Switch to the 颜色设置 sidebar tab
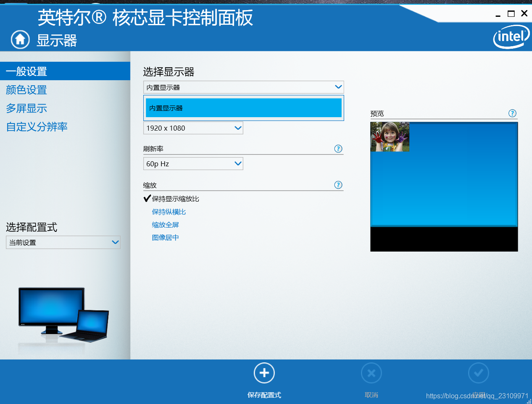Image resolution: width=532 pixels, height=404 pixels. point(26,90)
